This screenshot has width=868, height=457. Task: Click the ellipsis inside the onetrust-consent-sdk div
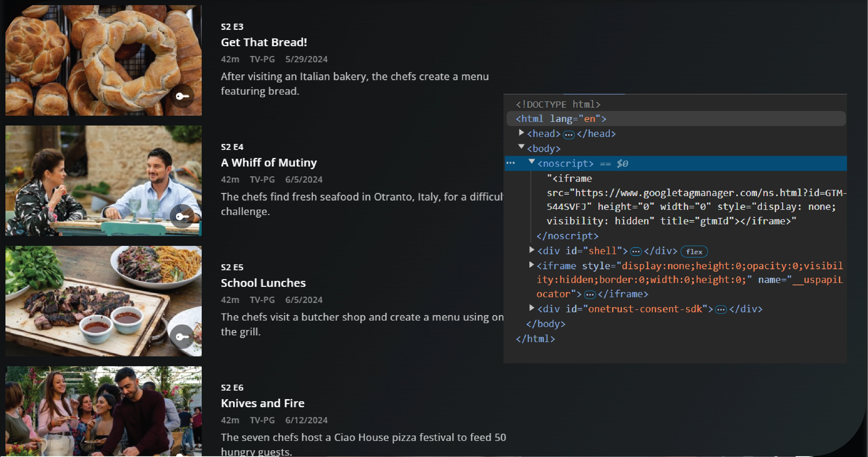click(720, 309)
